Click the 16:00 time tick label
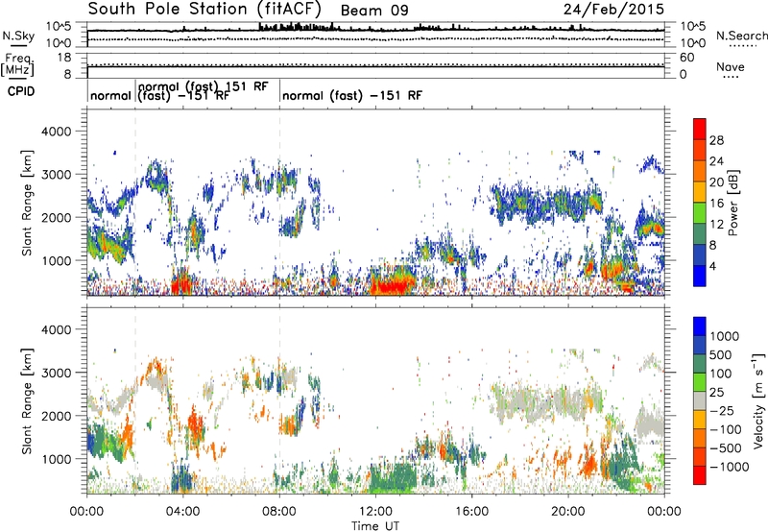Screen dimensions: 768x532 click(x=471, y=512)
